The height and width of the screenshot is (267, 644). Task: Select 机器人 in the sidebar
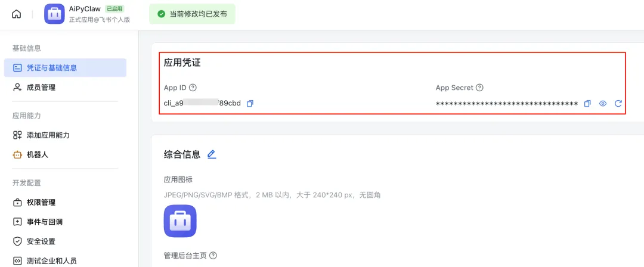click(x=37, y=155)
